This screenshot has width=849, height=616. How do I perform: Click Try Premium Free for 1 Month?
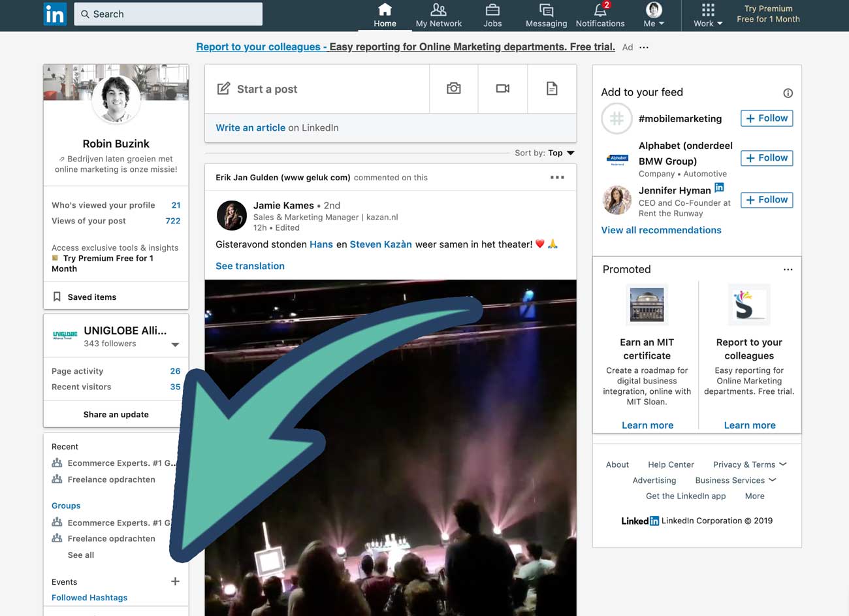tap(768, 14)
